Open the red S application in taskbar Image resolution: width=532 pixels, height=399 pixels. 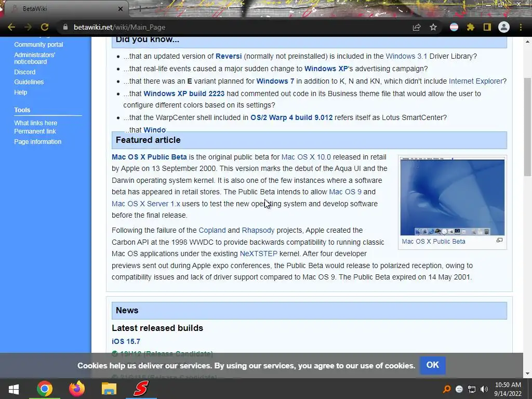click(141, 389)
